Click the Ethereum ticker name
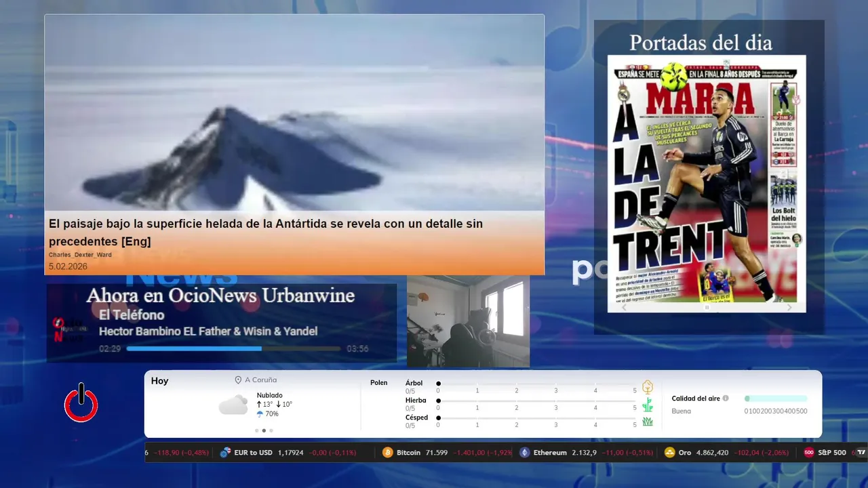Viewport: 868px width, 488px height. pyautogui.click(x=550, y=453)
